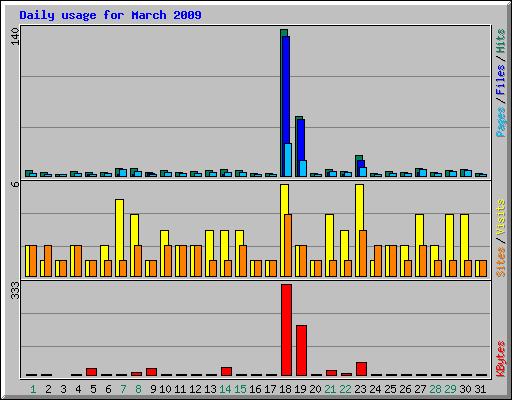Click day label '15' on the x-axis

[x=240, y=389]
